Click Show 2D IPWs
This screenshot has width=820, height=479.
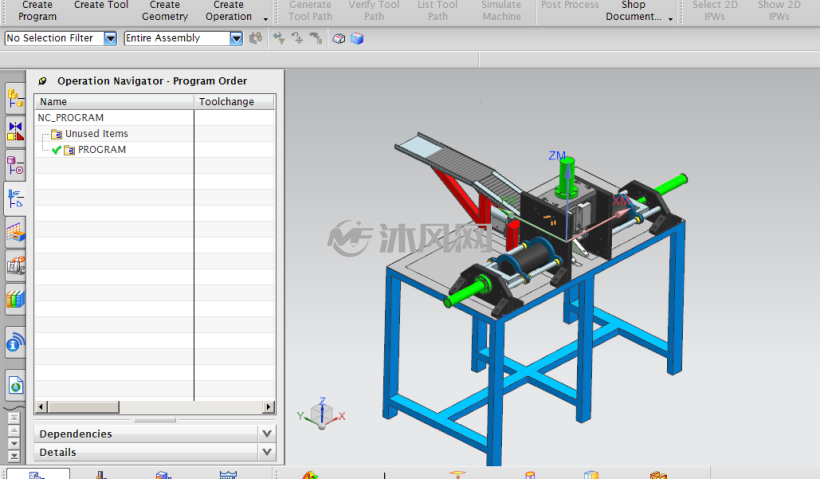point(779,10)
